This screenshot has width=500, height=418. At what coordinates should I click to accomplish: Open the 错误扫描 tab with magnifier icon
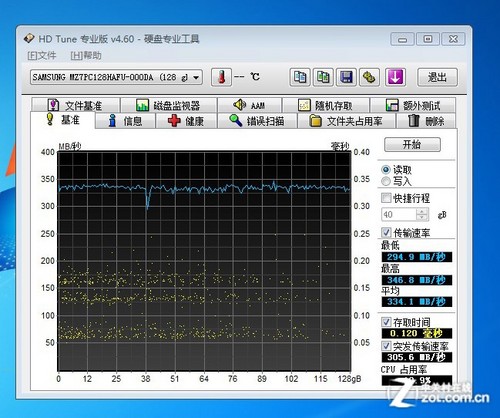[257, 121]
